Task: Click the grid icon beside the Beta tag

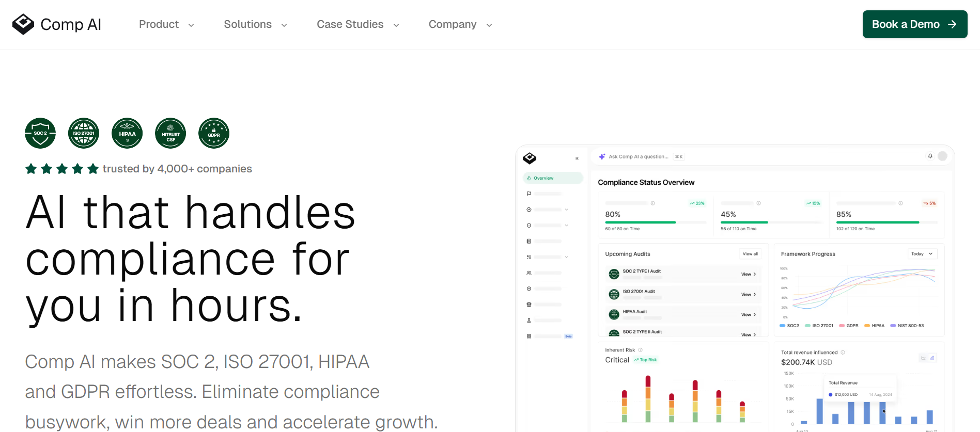Action: pos(529,336)
